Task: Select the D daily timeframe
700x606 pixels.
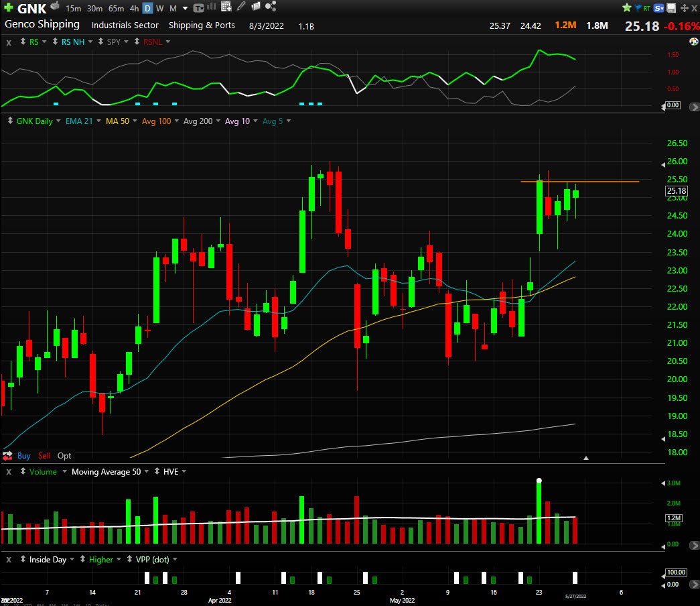Action: tap(148, 9)
